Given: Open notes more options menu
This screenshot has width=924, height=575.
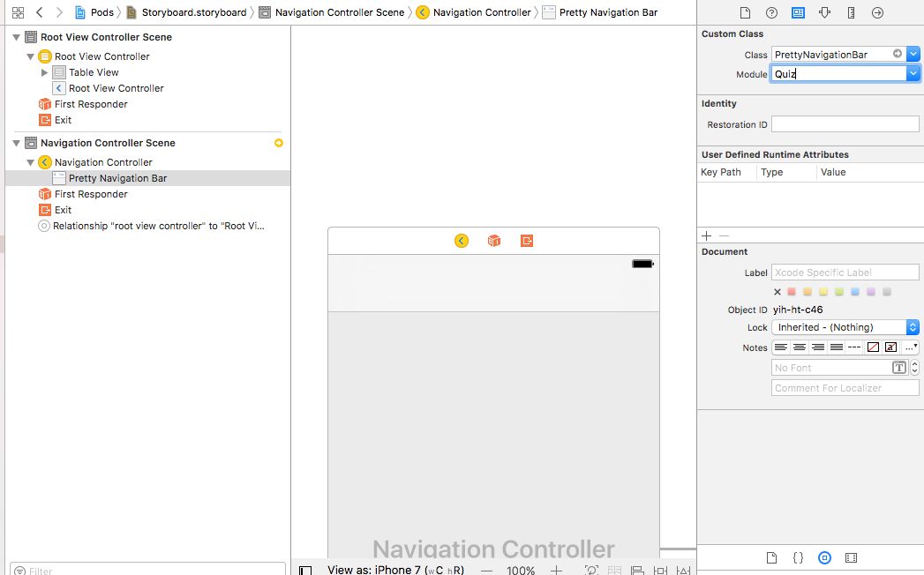Looking at the screenshot, I should point(911,347).
